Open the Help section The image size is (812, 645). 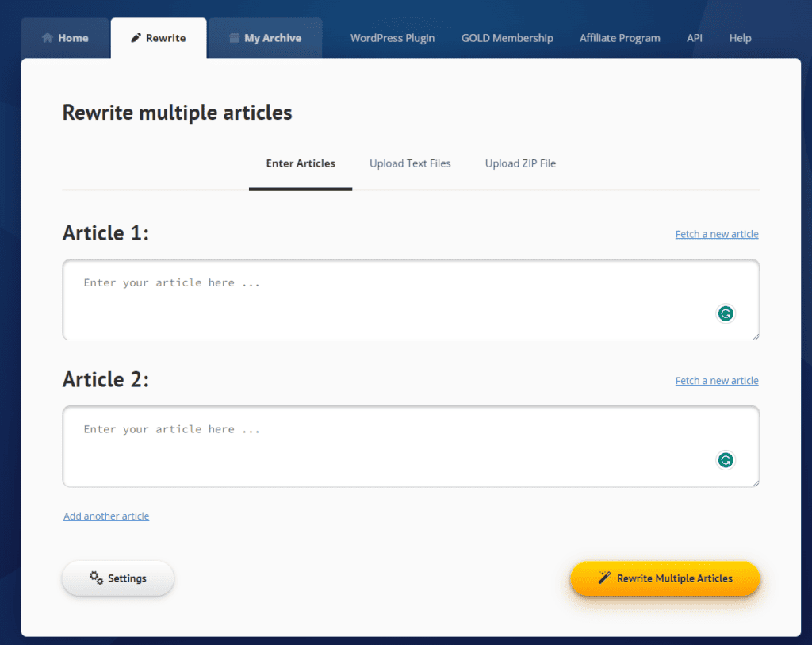click(740, 37)
